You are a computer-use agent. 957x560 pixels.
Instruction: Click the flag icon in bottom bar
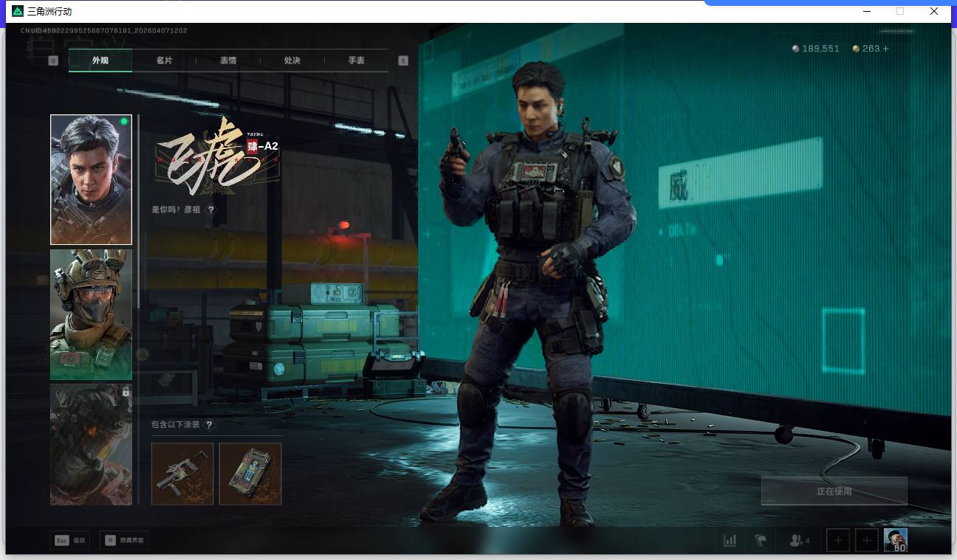[761, 541]
